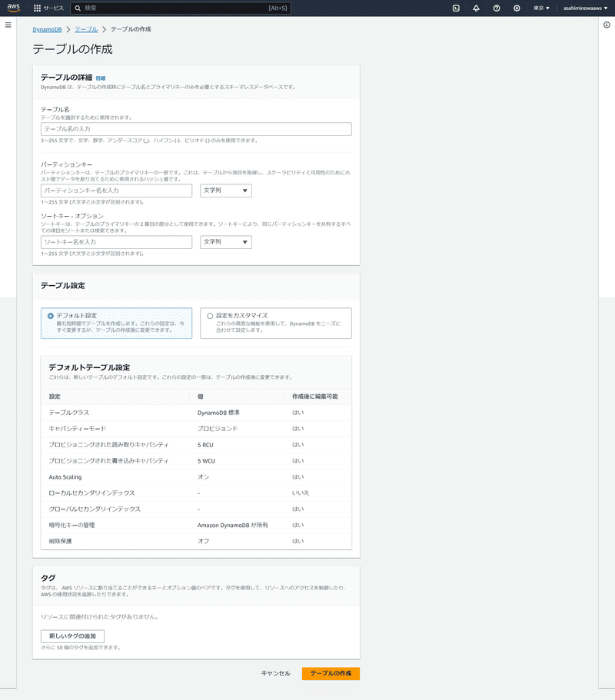Click the タグ section heading
The height and width of the screenshot is (700, 615).
[x=48, y=578]
